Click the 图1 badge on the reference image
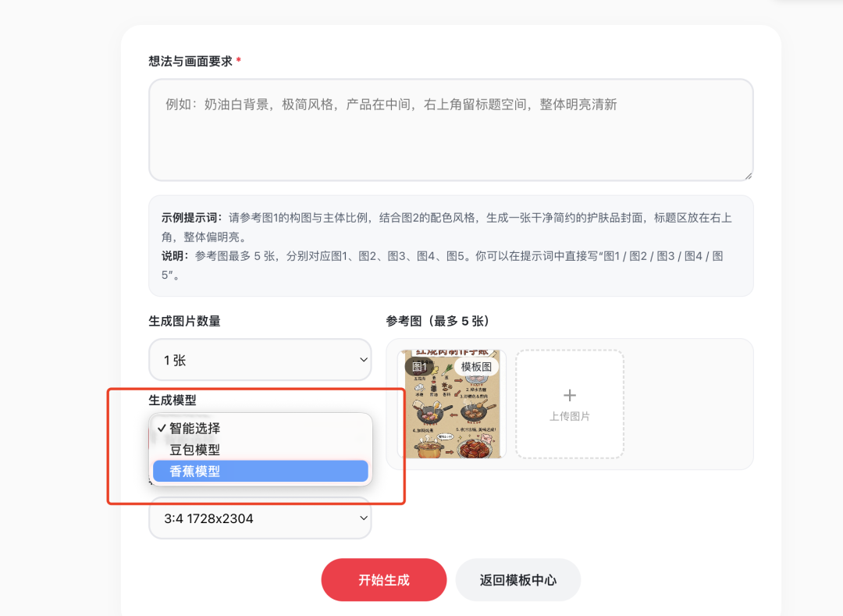The height and width of the screenshot is (616, 843). 420,366
